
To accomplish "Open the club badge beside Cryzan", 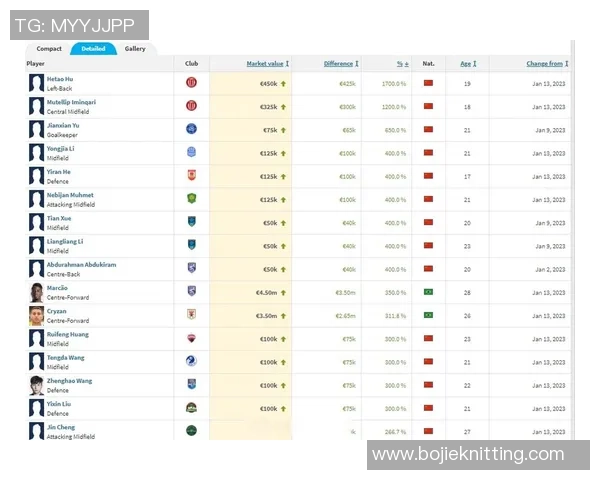I will tap(191, 314).
